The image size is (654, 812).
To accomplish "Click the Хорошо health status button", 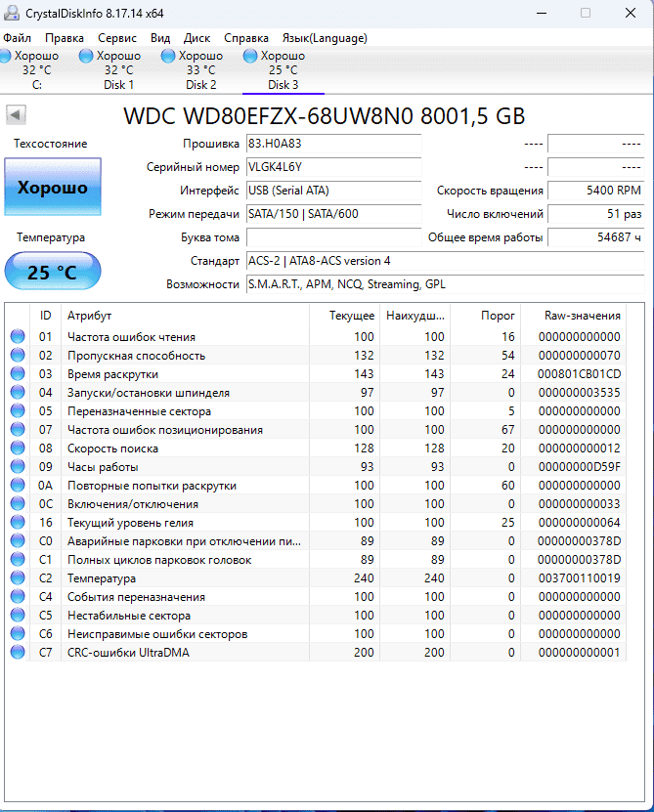I will click(53, 188).
